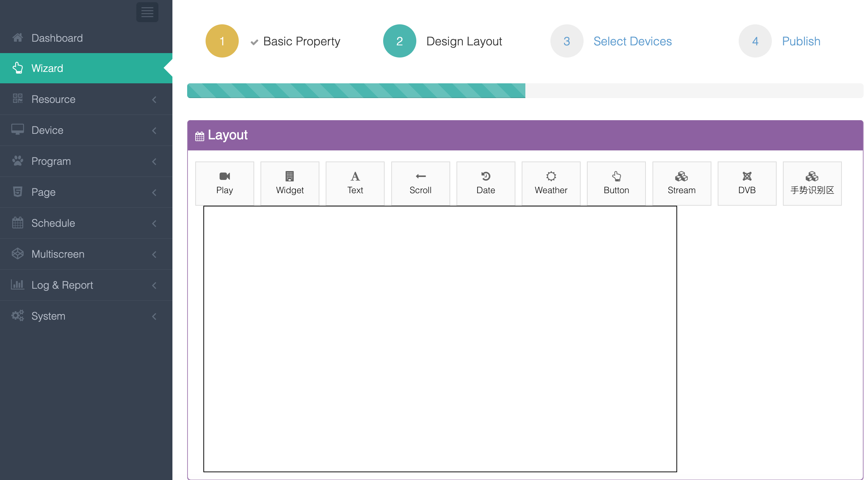Screen dimensions: 868x480
Task: Open the Wizard section
Action: click(x=47, y=68)
